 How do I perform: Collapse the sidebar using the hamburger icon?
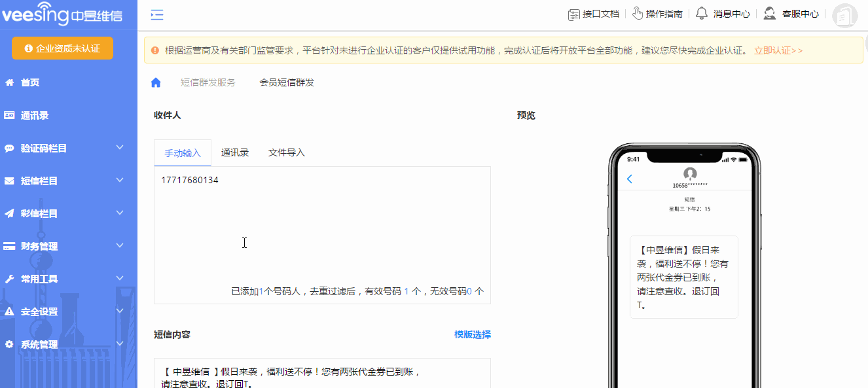click(156, 14)
